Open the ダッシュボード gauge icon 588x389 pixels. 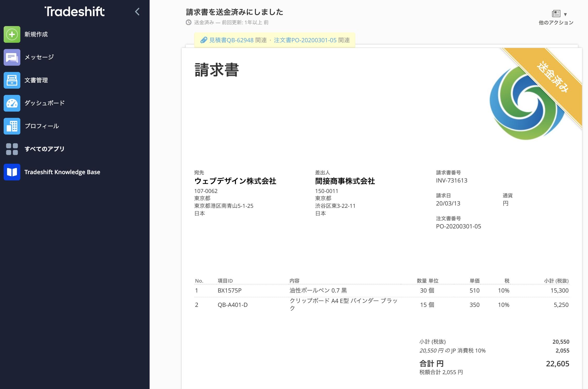11,103
